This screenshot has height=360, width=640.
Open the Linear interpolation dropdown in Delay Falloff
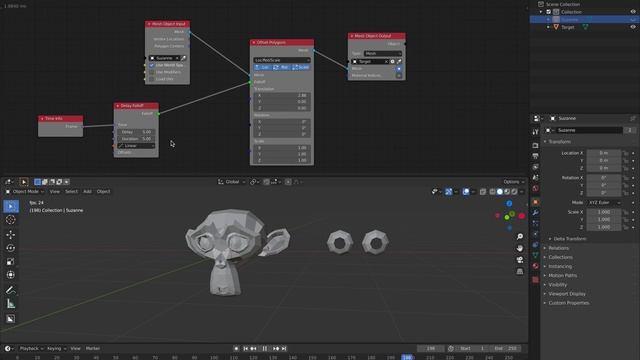click(136, 146)
